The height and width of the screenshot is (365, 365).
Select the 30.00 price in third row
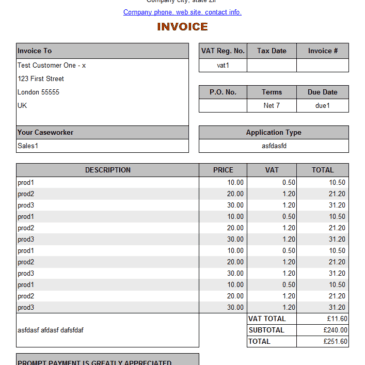click(x=235, y=205)
